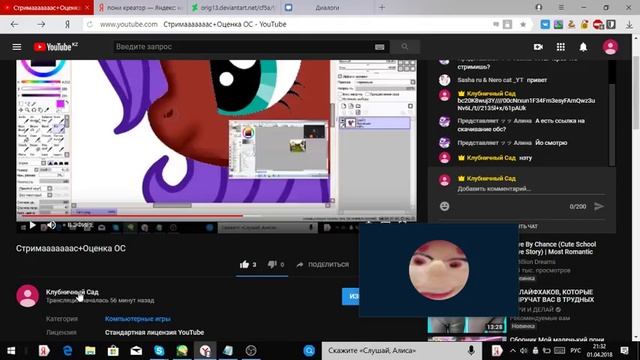Click the address bar with youtube.com

(x=286, y=24)
